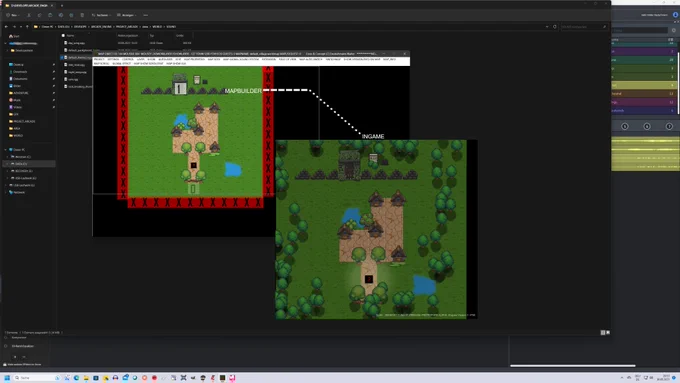Click the Paste icon in Explorer toolbar

click(x=50, y=15)
